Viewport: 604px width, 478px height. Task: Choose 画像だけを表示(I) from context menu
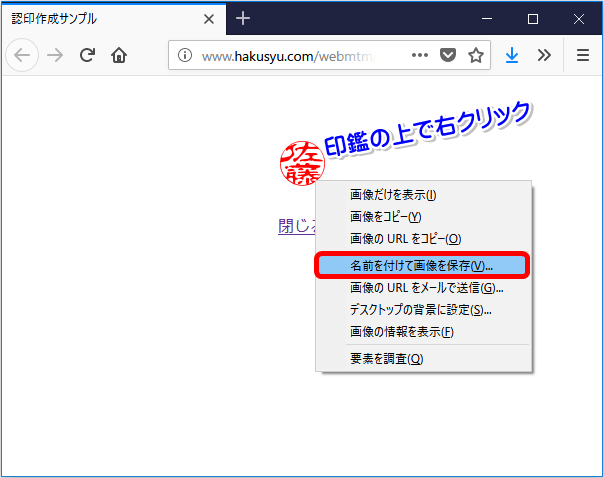coord(424,195)
